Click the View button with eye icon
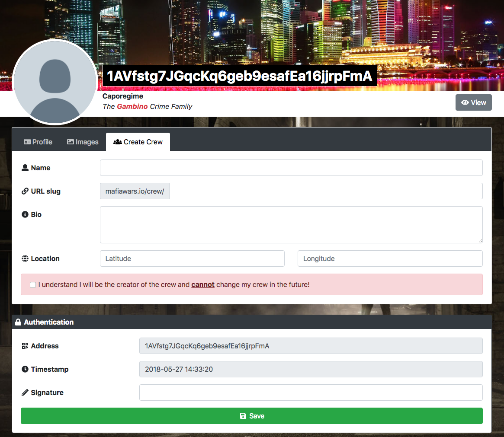This screenshot has width=504, height=437. click(x=473, y=102)
